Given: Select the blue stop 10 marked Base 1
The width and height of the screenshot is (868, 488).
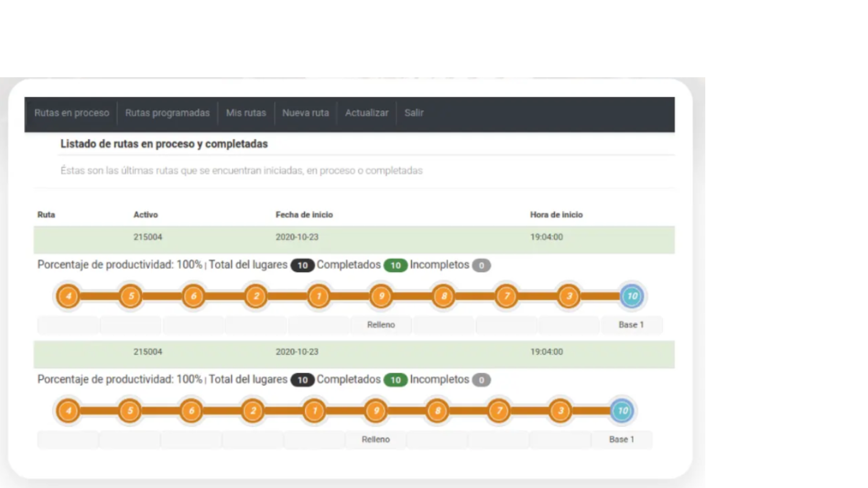Looking at the screenshot, I should (x=632, y=296).
